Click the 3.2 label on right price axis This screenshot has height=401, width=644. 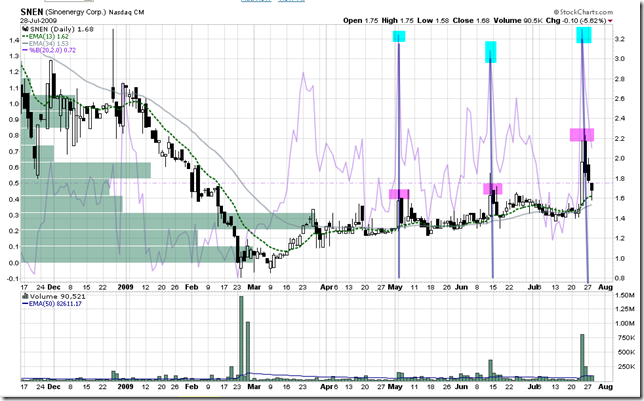pos(619,39)
